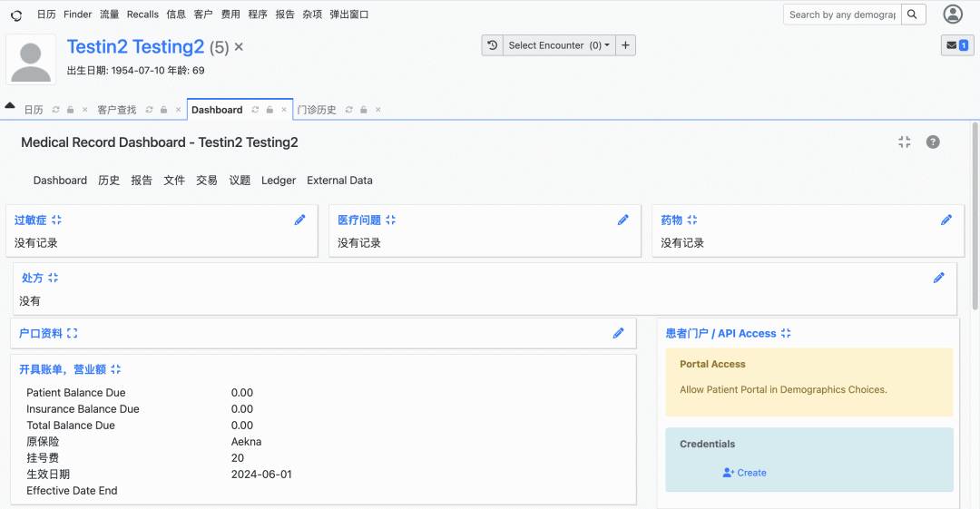Image resolution: width=980 pixels, height=509 pixels.
Task: Open the 交易 dashboard link
Action: (x=206, y=180)
